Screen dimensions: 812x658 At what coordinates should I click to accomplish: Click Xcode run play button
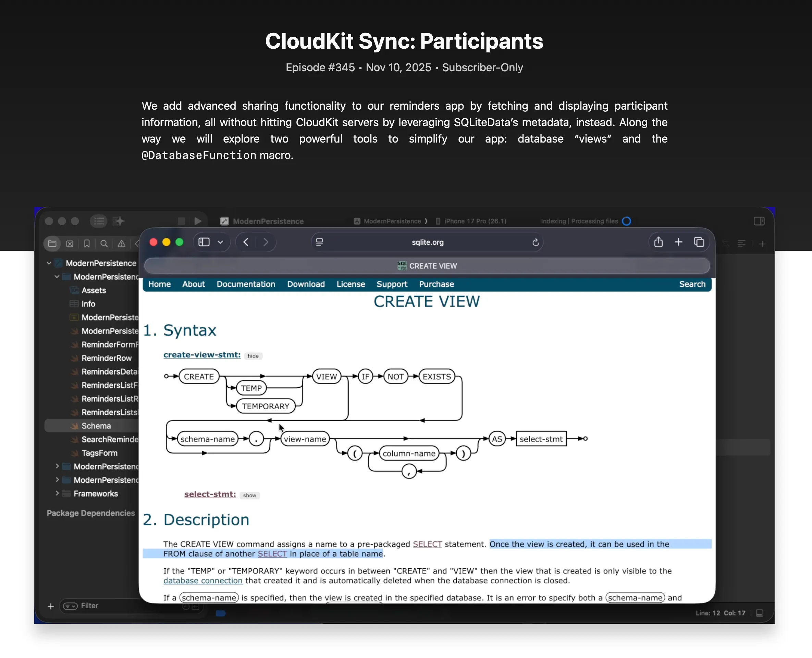198,221
